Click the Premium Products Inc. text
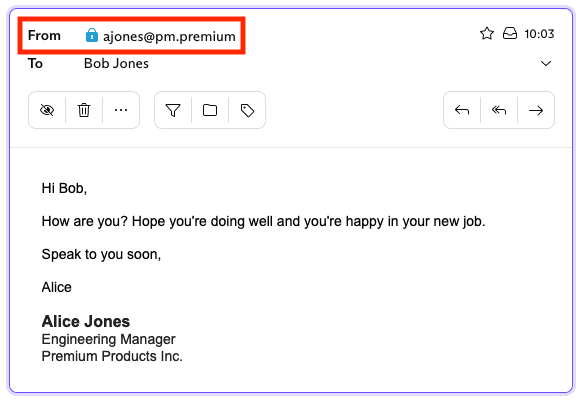Viewport: 584px width, 404px height. 112,356
